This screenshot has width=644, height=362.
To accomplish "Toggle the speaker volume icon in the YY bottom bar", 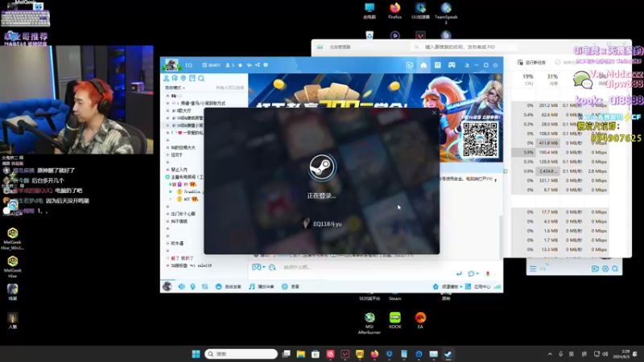I will [x=182, y=286].
